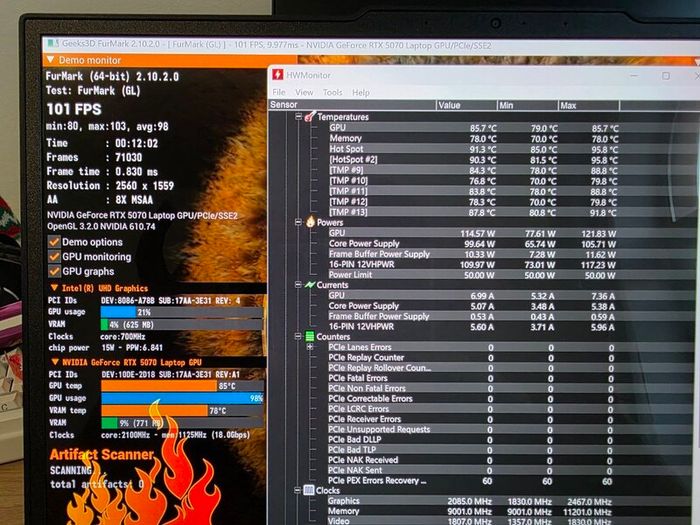
Task: Select the [HotSpot #2] temperature row
Action: pos(474,159)
